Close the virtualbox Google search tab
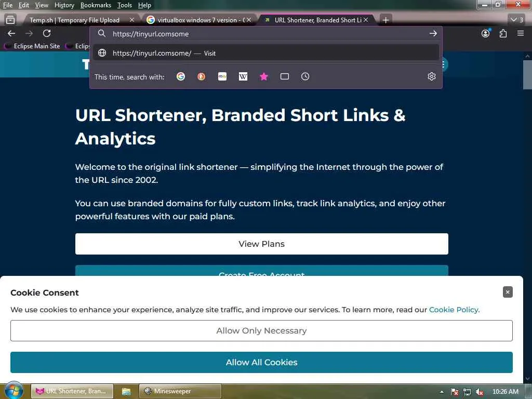This screenshot has height=399, width=532. (x=249, y=20)
